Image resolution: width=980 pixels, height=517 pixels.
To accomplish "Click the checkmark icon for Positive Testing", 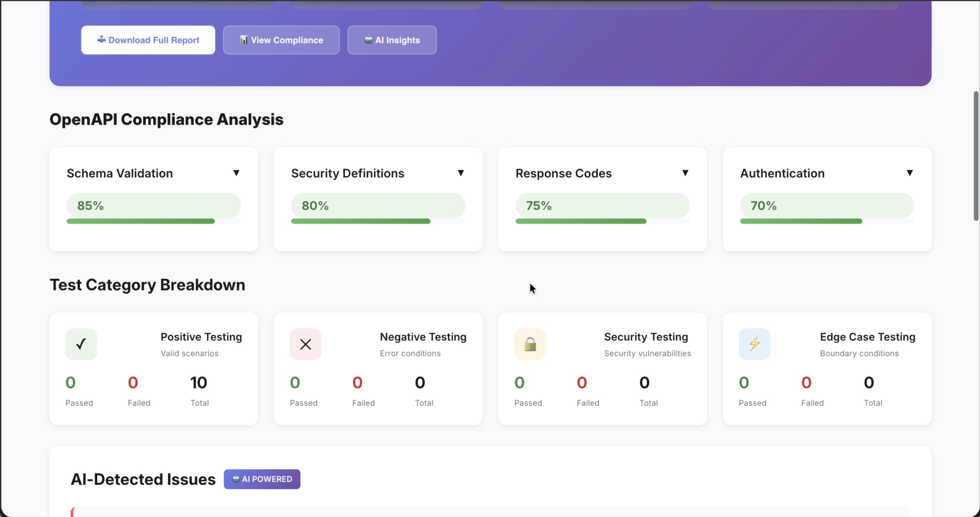I will tap(81, 344).
